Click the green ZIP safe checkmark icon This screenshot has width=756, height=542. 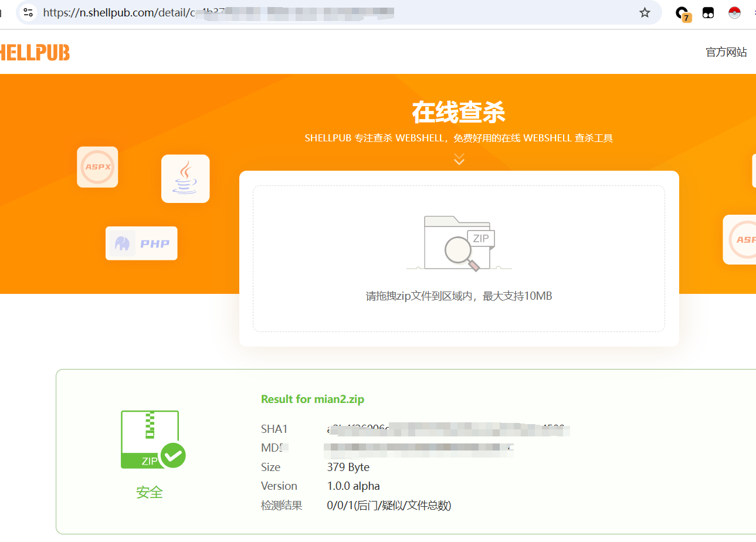click(152, 439)
